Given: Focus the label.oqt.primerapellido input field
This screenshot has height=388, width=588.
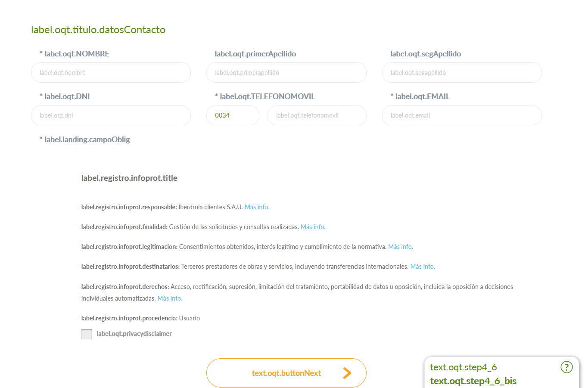Looking at the screenshot, I should pyautogui.click(x=286, y=73).
